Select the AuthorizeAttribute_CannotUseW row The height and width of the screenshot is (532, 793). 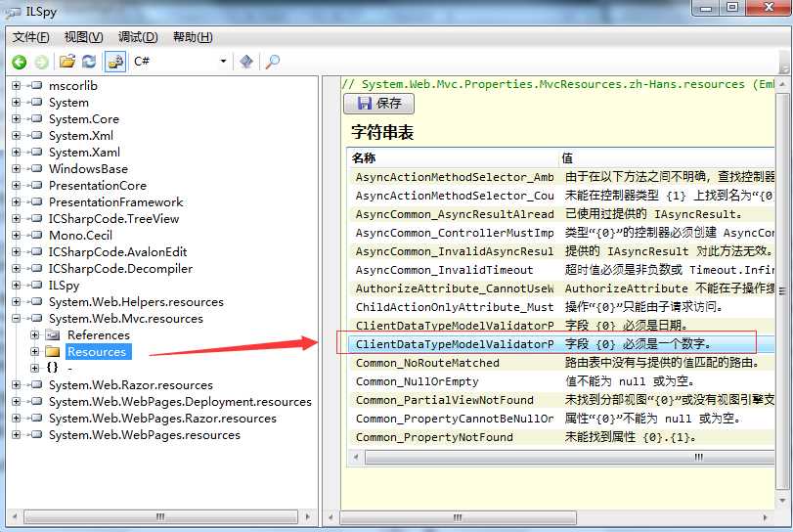(x=561, y=288)
